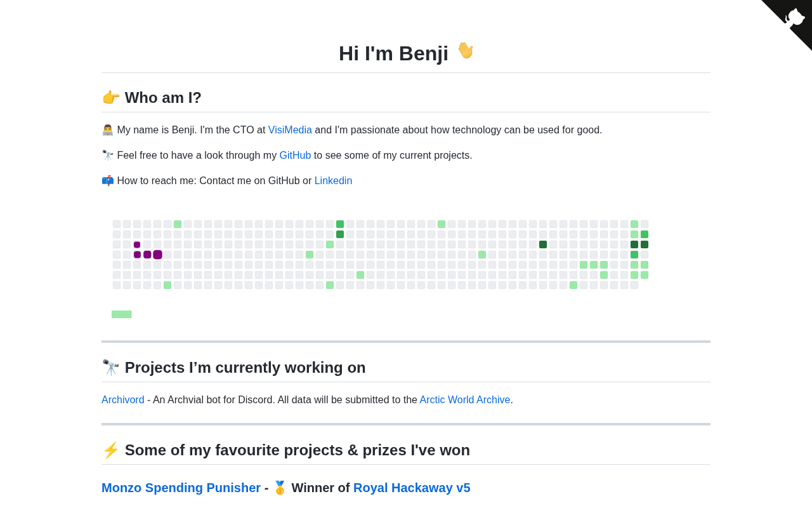Go to the Arctic World Archive link
812x508 pixels.
coord(465,400)
